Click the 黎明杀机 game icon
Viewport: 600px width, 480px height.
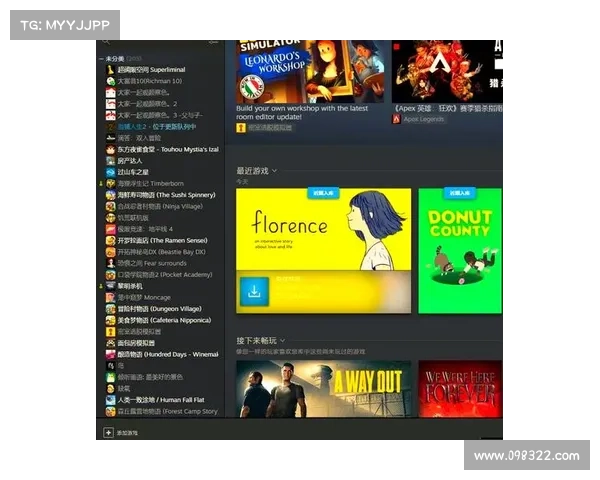coord(111,286)
